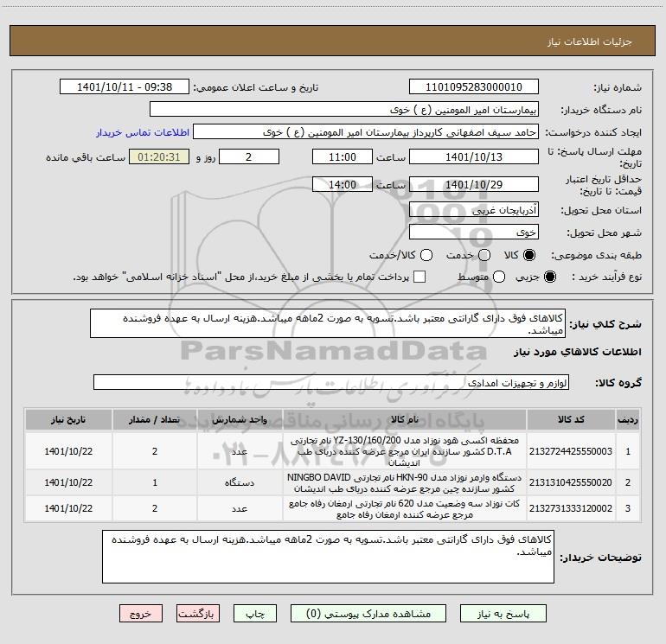Click product code 213272442555003
Viewport: 666px width, 644px height.
click(571, 451)
